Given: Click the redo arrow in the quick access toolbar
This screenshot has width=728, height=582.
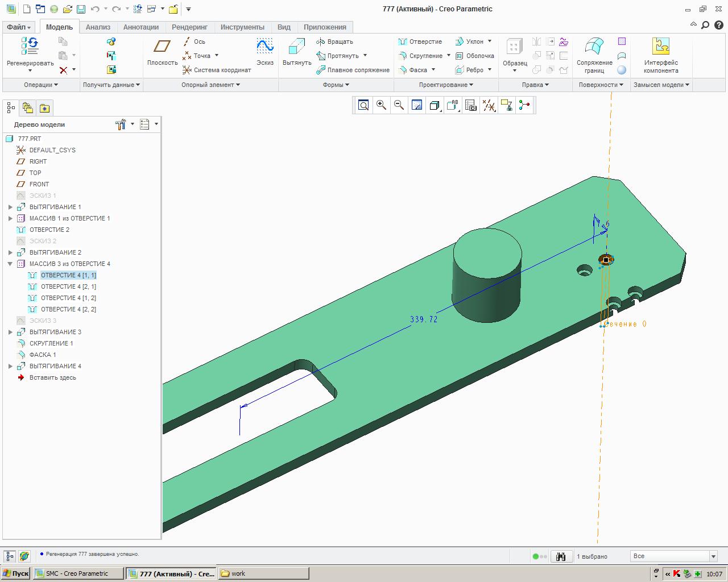Looking at the screenshot, I should pyautogui.click(x=116, y=9).
